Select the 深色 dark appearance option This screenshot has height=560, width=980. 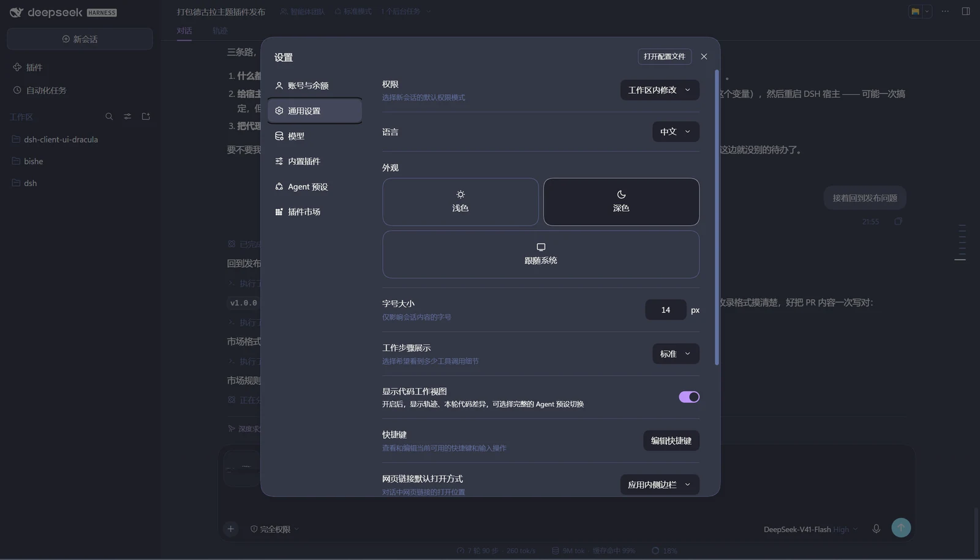621,202
